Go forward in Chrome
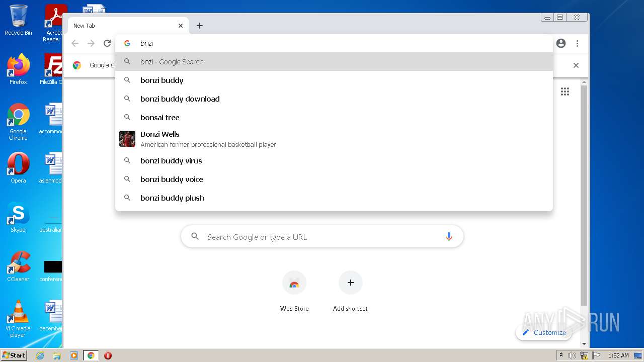 [91, 43]
